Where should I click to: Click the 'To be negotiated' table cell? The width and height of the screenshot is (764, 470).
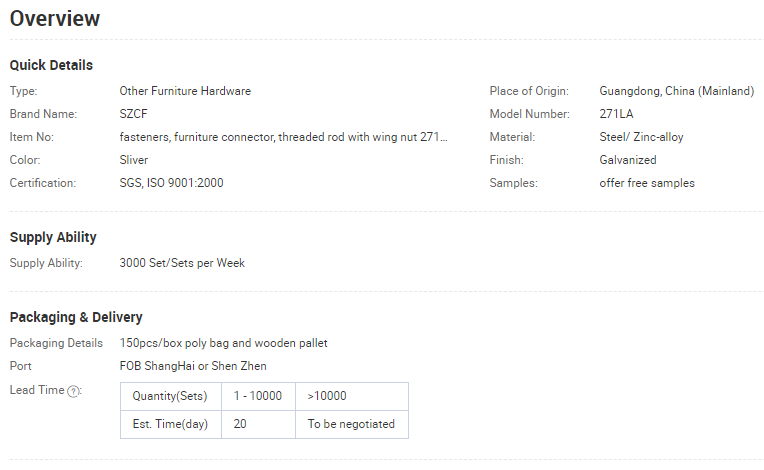[352, 424]
